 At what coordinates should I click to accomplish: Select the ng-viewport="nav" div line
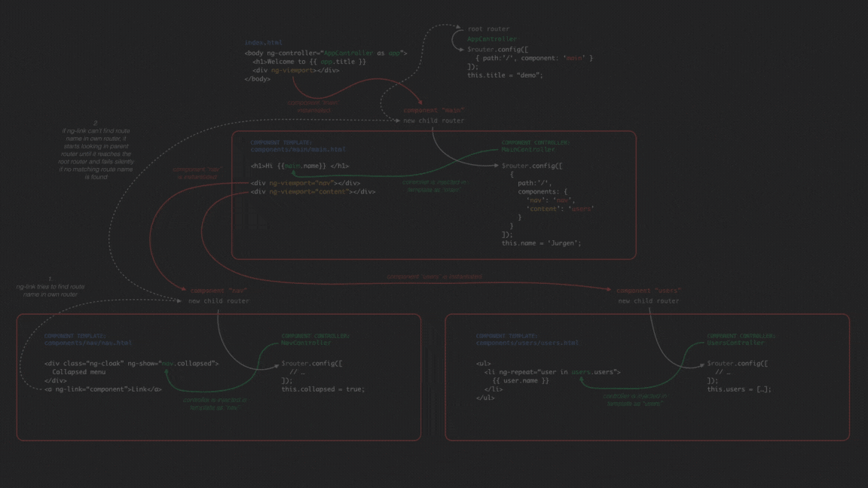click(x=304, y=182)
